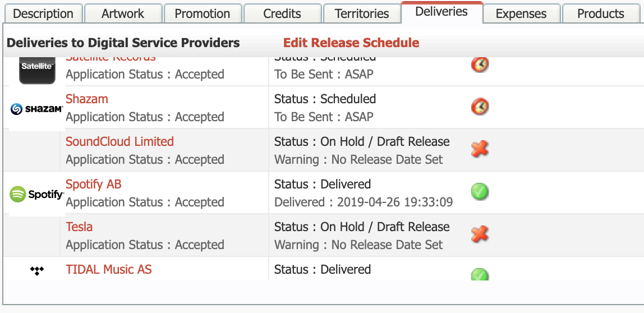Viewport: 644px width, 313px height.
Task: Click Tesla's red X status icon
Action: 480,234
